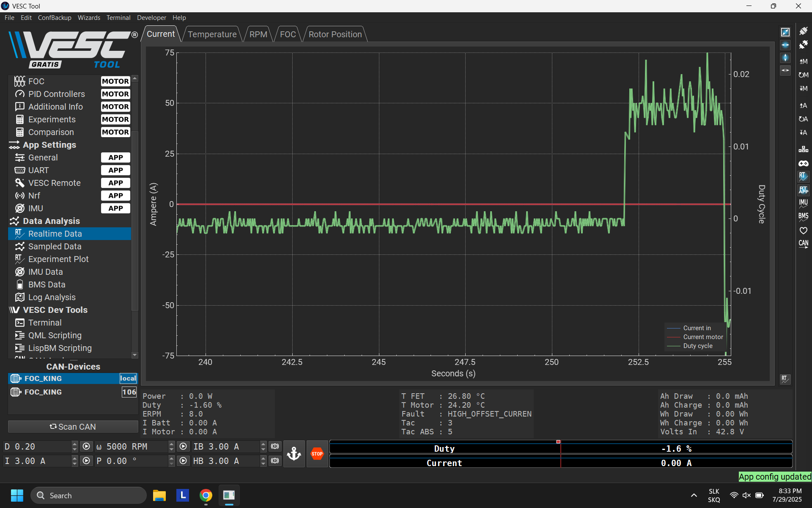The width and height of the screenshot is (812, 508).
Task: Run position P play button
Action: pos(183,461)
